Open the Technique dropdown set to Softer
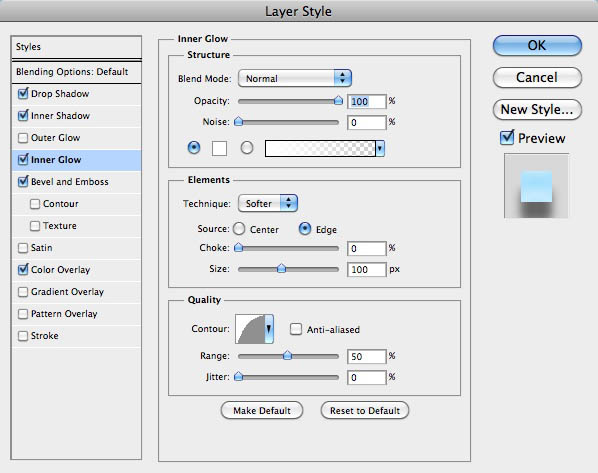 (x=267, y=203)
